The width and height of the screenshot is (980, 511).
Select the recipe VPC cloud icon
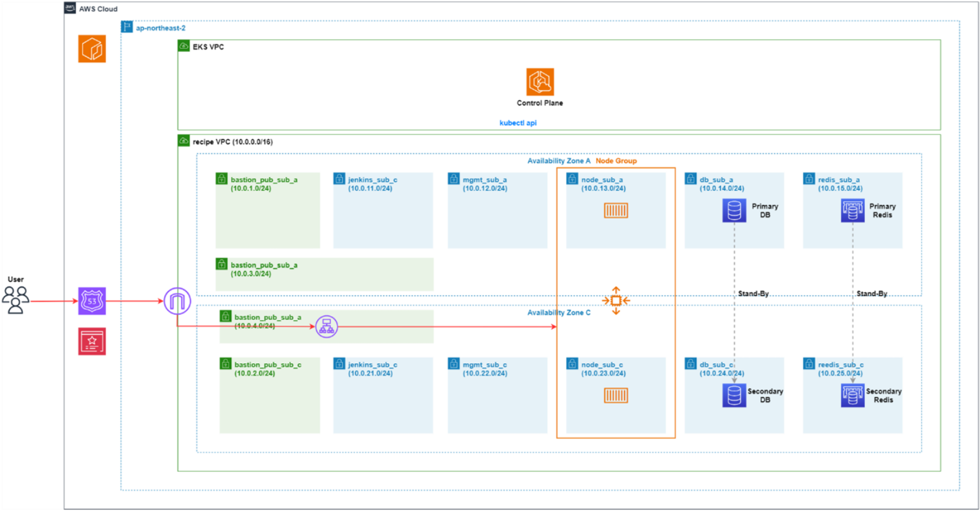183,141
